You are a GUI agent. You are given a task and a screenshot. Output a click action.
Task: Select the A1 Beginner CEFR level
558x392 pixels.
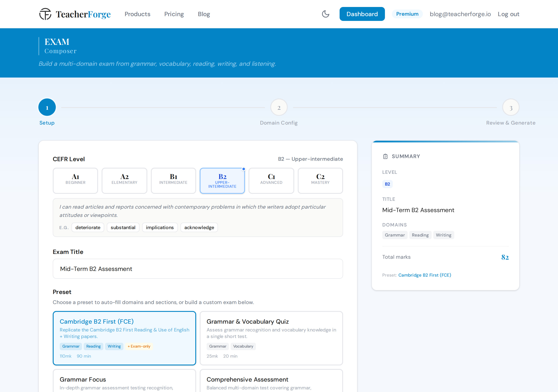[x=75, y=181]
